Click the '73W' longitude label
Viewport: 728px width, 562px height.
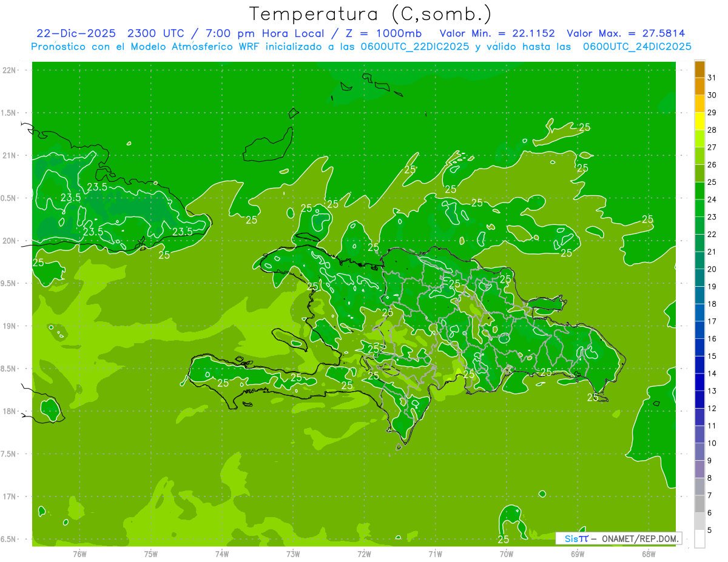coord(293,554)
